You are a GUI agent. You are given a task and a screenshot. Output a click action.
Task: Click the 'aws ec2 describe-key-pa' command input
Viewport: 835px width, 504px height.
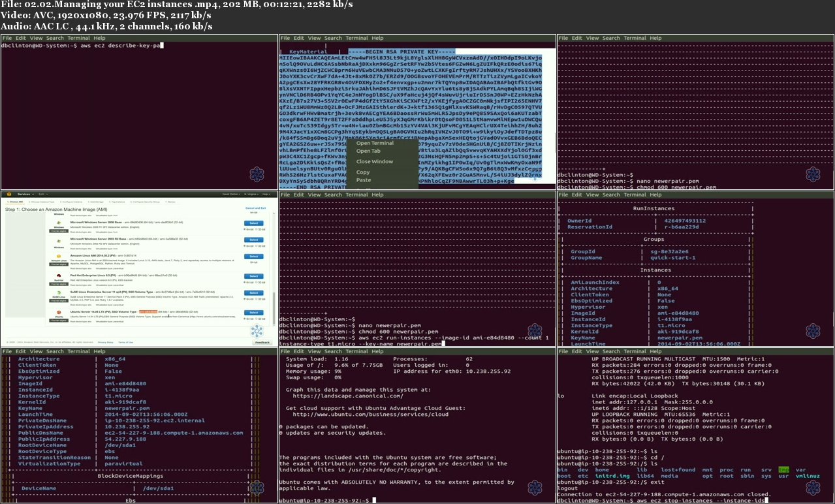coord(121,45)
